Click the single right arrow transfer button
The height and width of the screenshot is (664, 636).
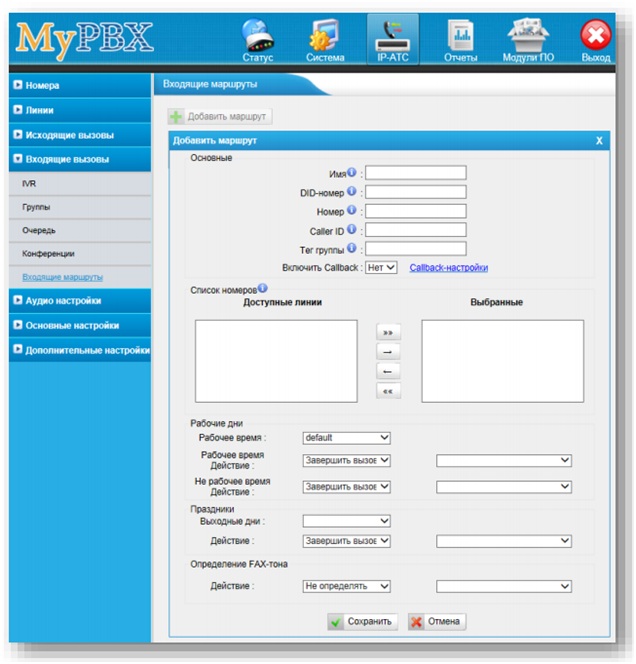coord(387,352)
